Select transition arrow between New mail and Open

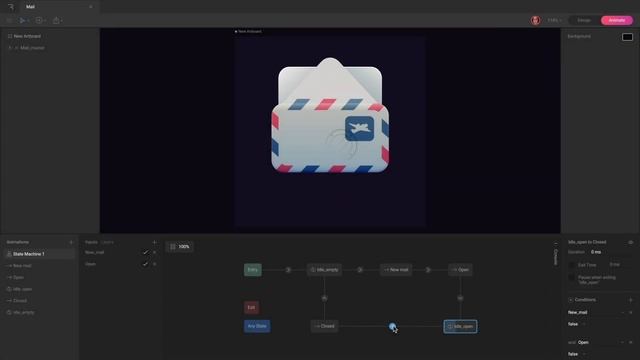[x=428, y=270]
